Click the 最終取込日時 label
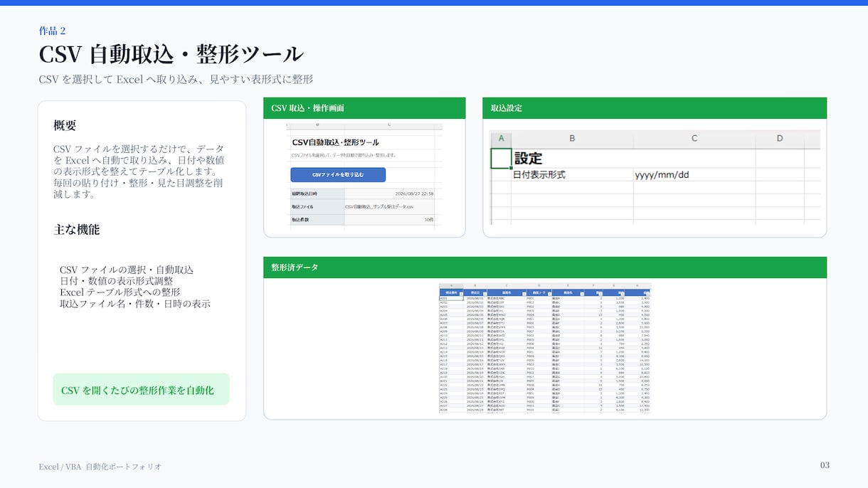 [304, 193]
